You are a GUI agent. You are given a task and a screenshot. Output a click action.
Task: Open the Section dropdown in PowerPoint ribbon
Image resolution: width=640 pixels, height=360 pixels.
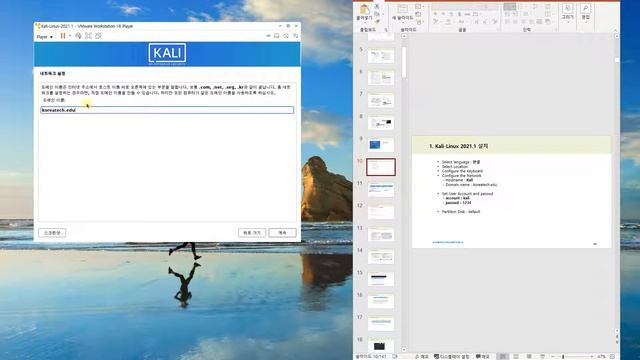(420, 22)
